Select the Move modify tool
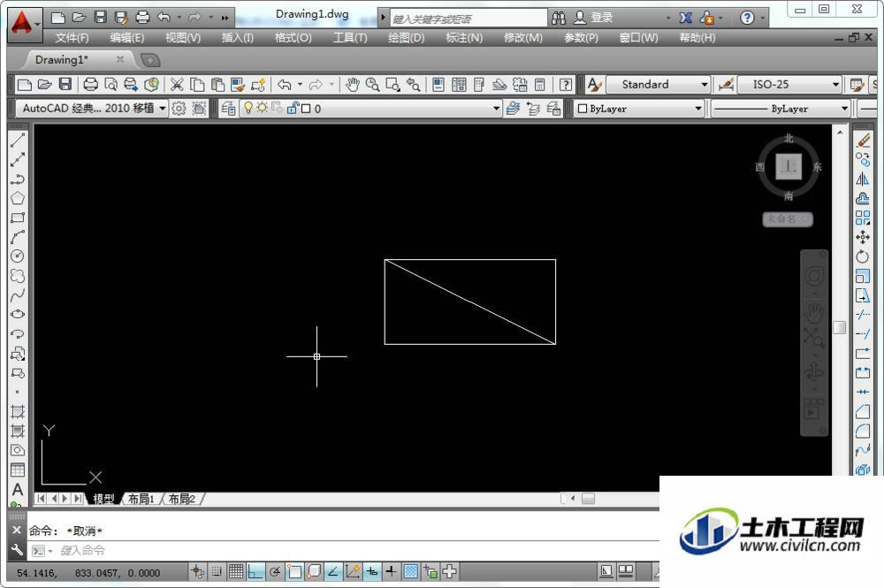884x588 pixels. (863, 237)
